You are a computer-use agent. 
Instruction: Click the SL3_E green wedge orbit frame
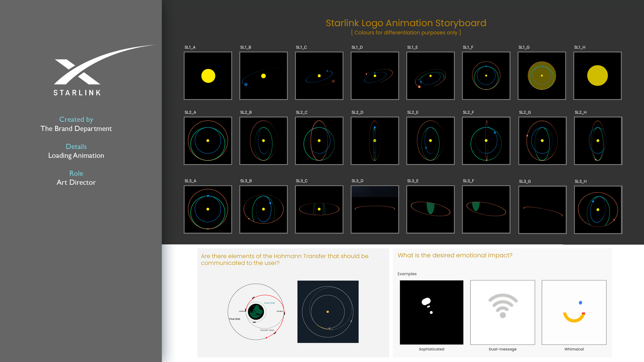[x=430, y=209]
